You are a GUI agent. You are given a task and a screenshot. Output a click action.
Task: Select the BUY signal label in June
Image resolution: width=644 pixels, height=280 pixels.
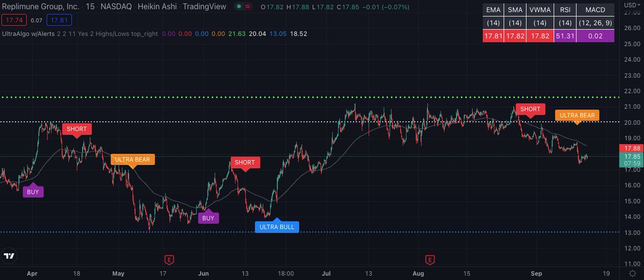pos(208,217)
